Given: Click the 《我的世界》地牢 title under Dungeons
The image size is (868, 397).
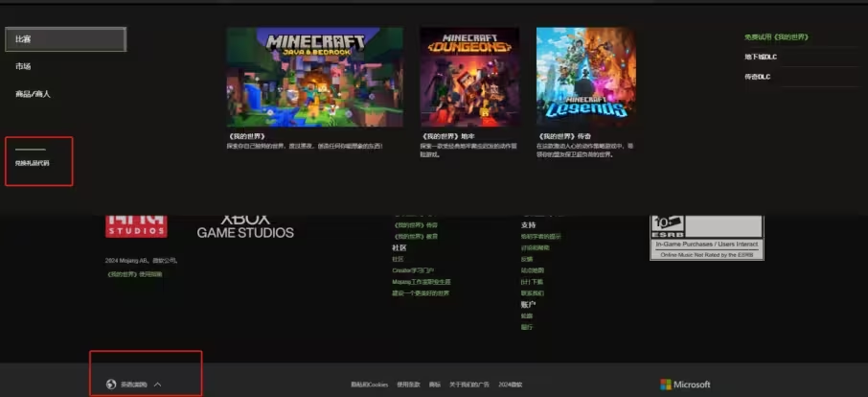Looking at the screenshot, I should click(x=447, y=136).
